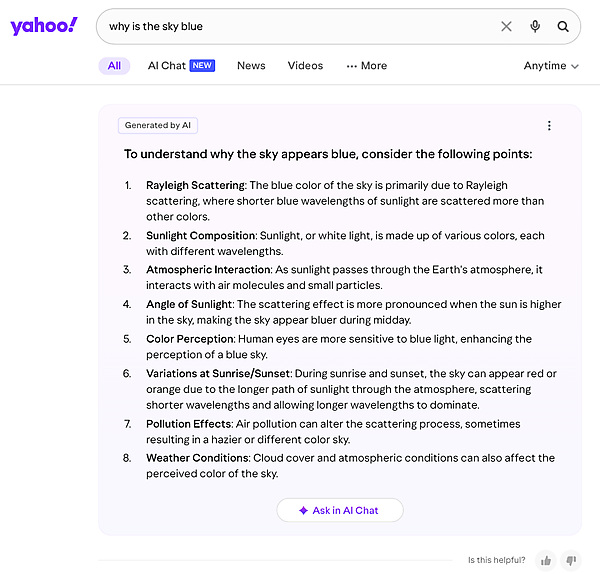Viewport: 600px width, 574px height.
Task: Click the AI answer heading text
Action: (328, 155)
